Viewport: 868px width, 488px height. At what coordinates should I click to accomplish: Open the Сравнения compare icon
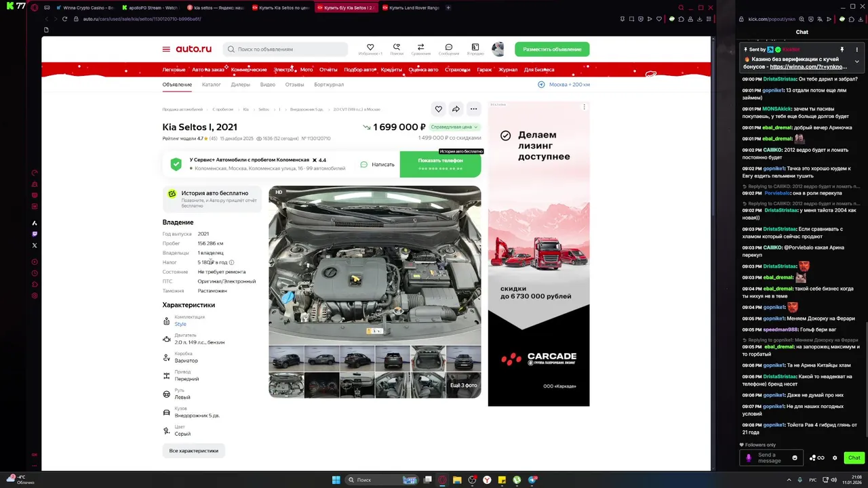(420, 49)
